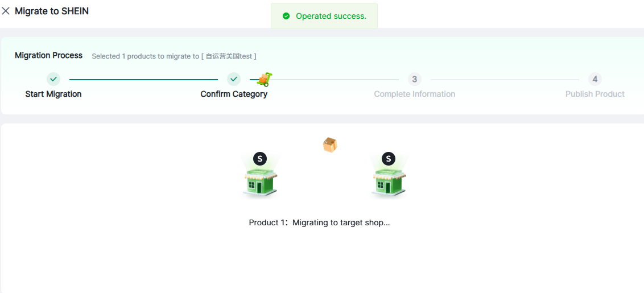Click the Confirm Category step checkmark

pyautogui.click(x=234, y=79)
